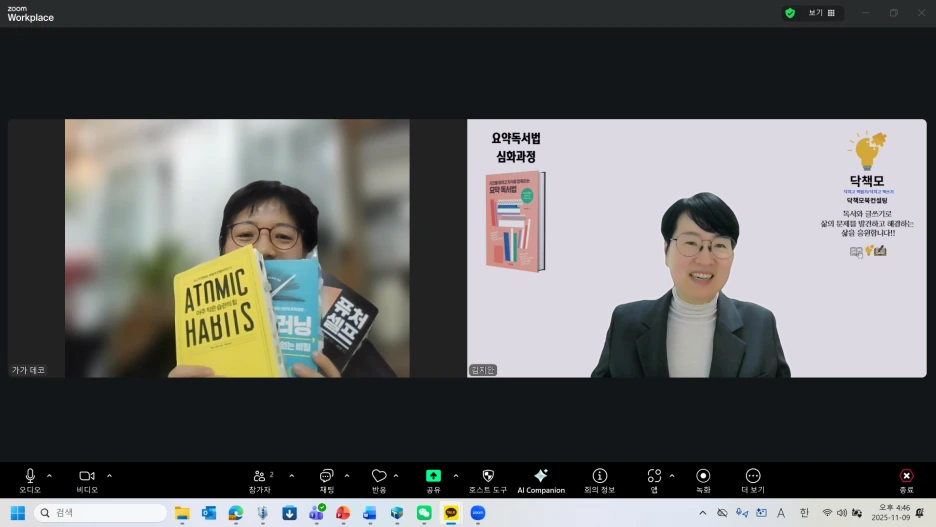Show hidden system tray icons

click(703, 513)
